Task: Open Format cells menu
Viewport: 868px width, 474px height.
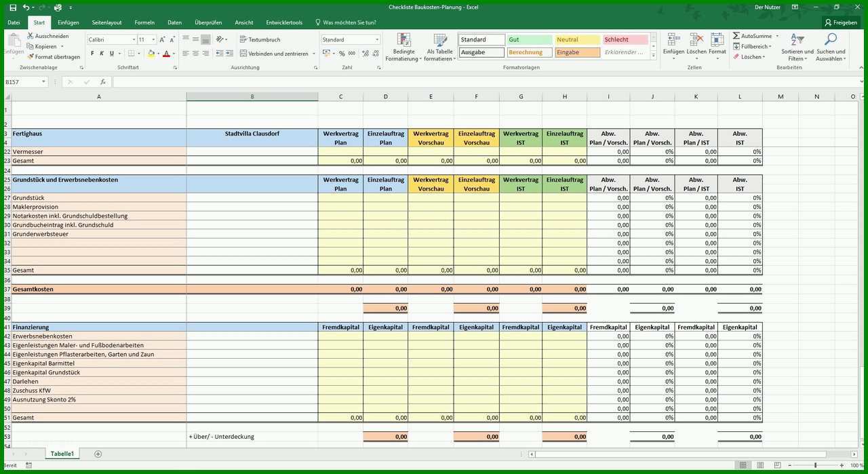Action: click(717, 47)
